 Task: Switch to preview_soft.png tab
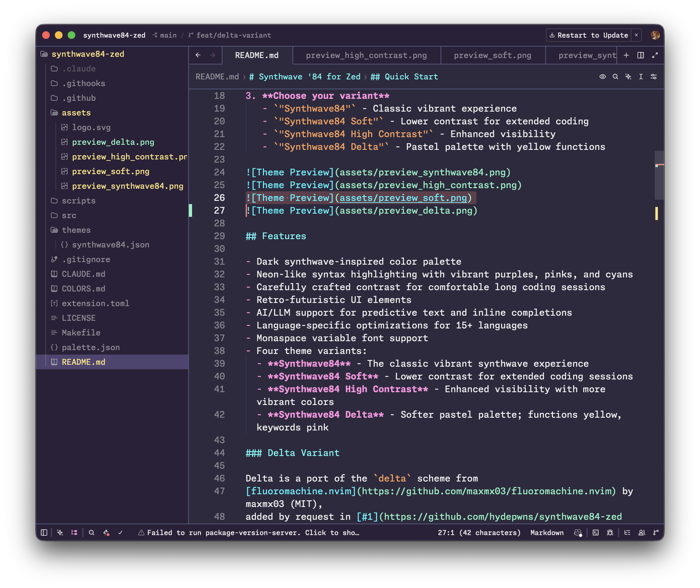[493, 55]
